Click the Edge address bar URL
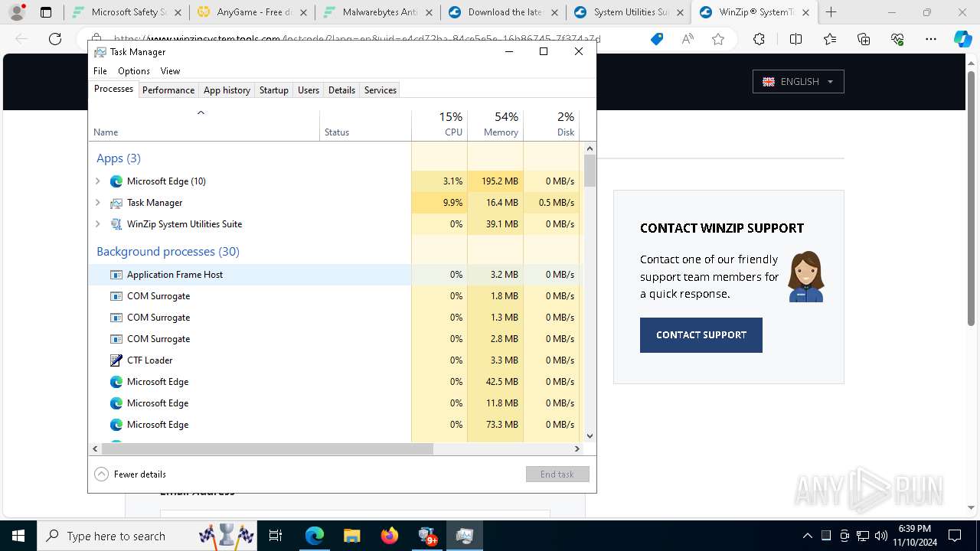 click(357, 40)
